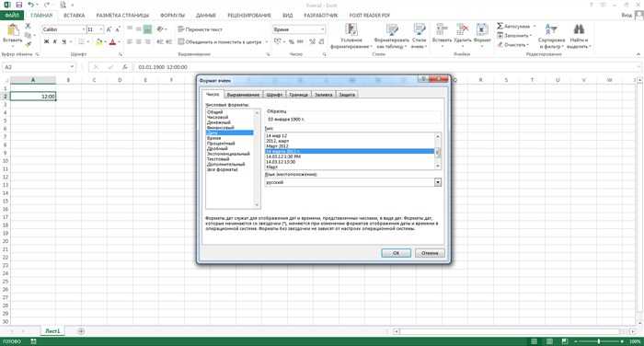The image size is (644, 346).
Task: Open the Защита tab in Format Cells dialog
Action: pos(347,95)
